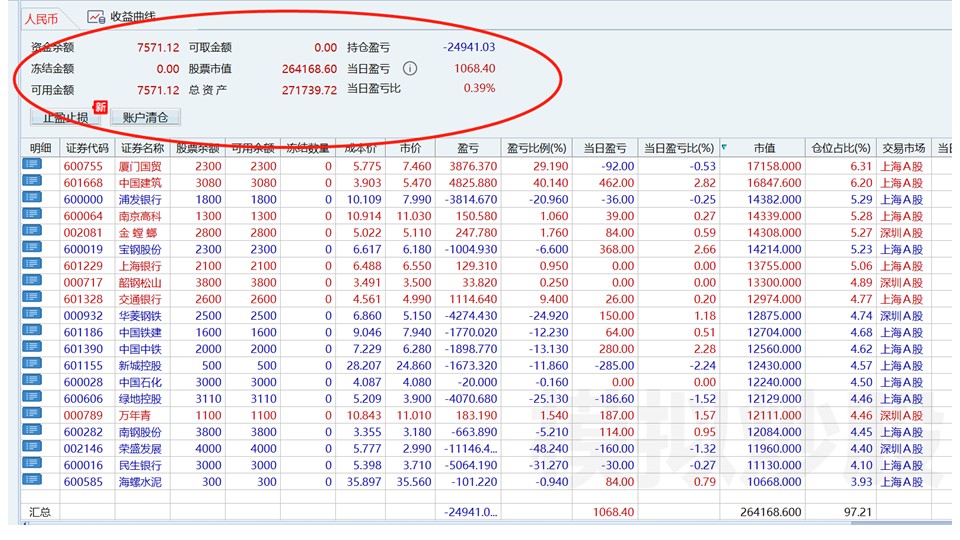Image resolution: width=960 pixels, height=540 pixels.
Task: Open detail icon for 交通银行 row
Action: [32, 297]
